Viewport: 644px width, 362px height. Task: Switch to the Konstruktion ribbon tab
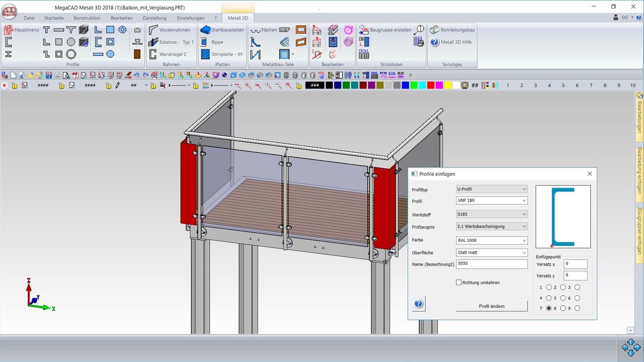(87, 18)
